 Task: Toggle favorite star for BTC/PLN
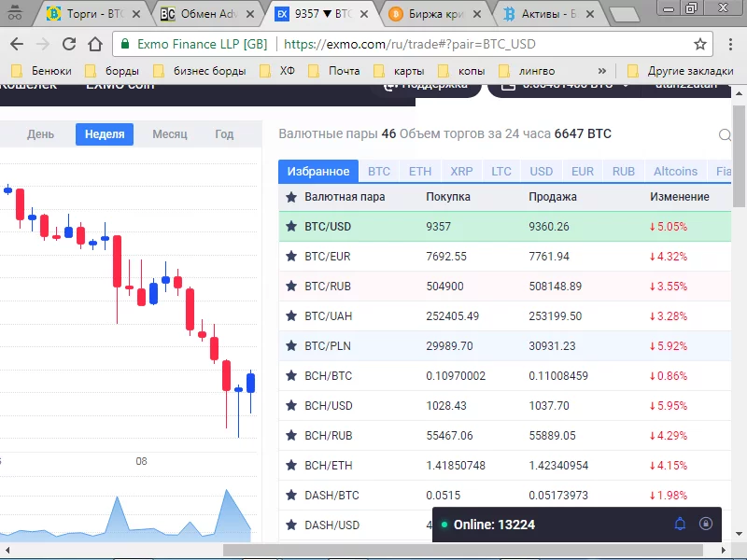pyautogui.click(x=291, y=345)
